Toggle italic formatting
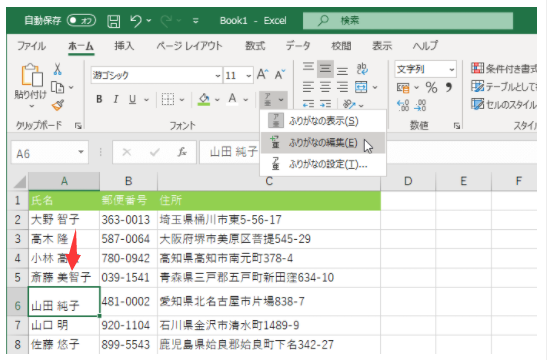Screen dimensions: 547x360 116,99
